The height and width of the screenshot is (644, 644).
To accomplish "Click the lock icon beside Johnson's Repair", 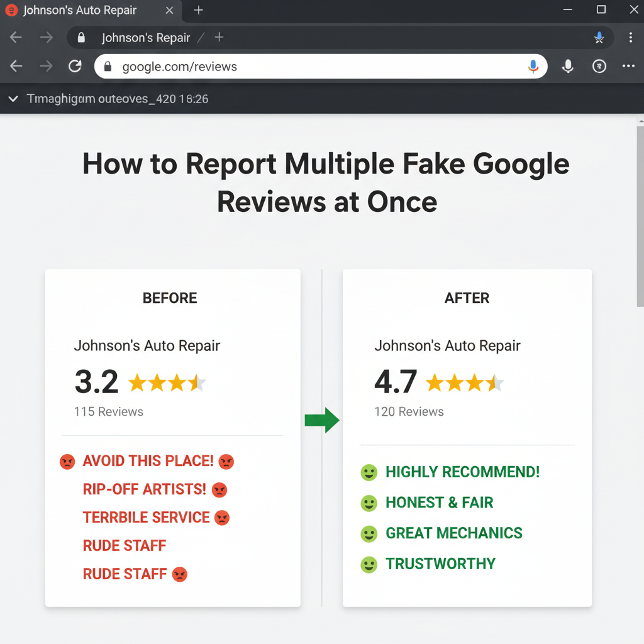I will point(81,37).
